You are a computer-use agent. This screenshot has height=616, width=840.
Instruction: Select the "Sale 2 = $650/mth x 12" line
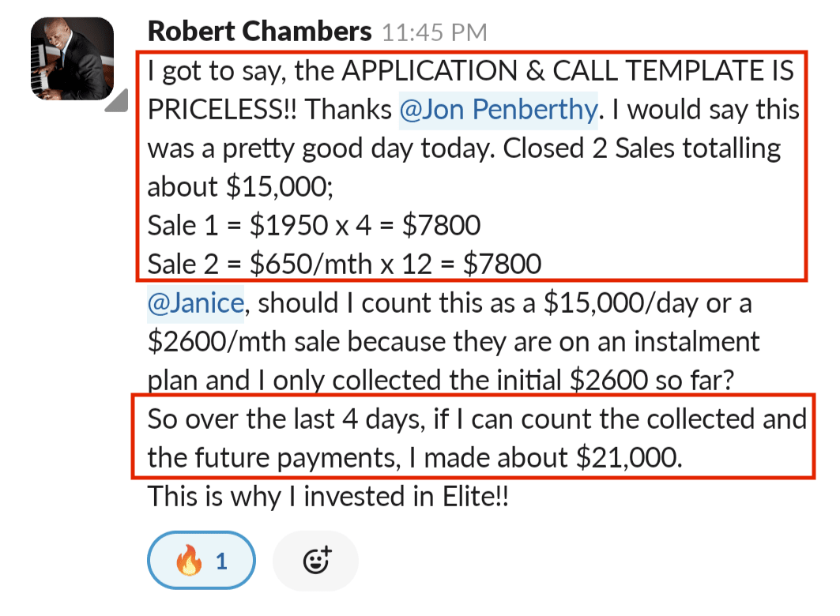[345, 264]
